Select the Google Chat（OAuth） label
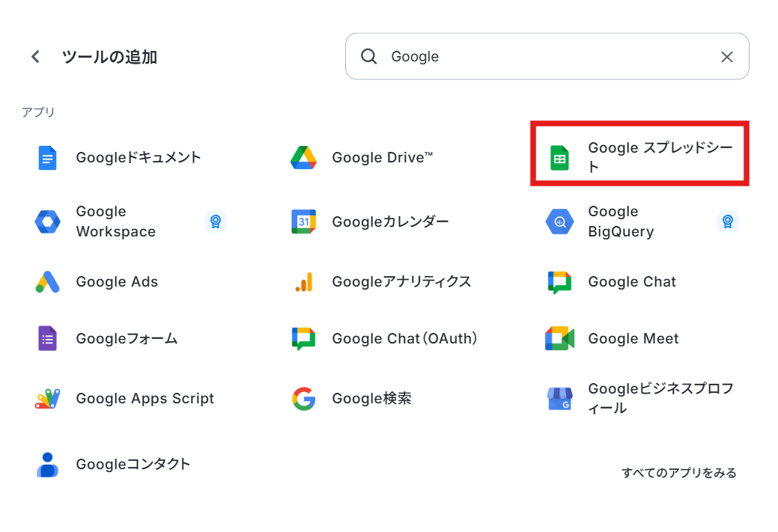 point(404,339)
